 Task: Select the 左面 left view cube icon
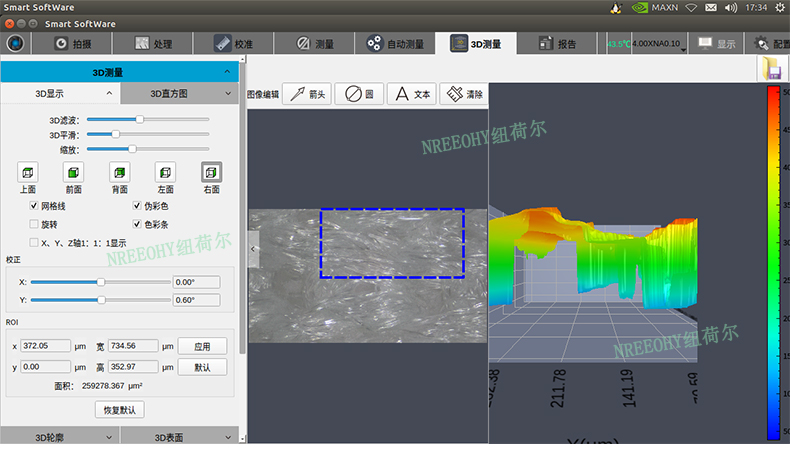[x=165, y=172]
